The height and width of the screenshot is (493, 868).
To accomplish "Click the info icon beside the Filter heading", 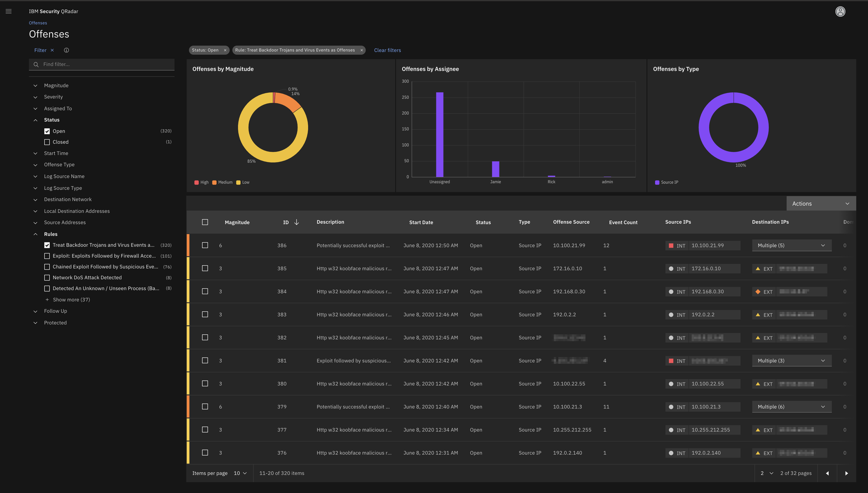I will tap(66, 50).
